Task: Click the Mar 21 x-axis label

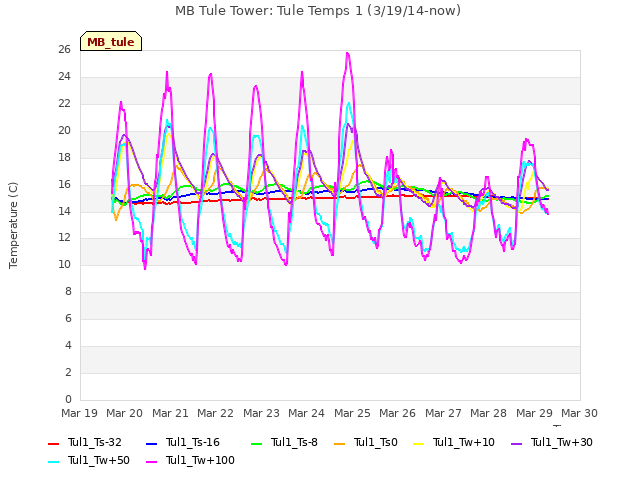Action: pos(171,413)
